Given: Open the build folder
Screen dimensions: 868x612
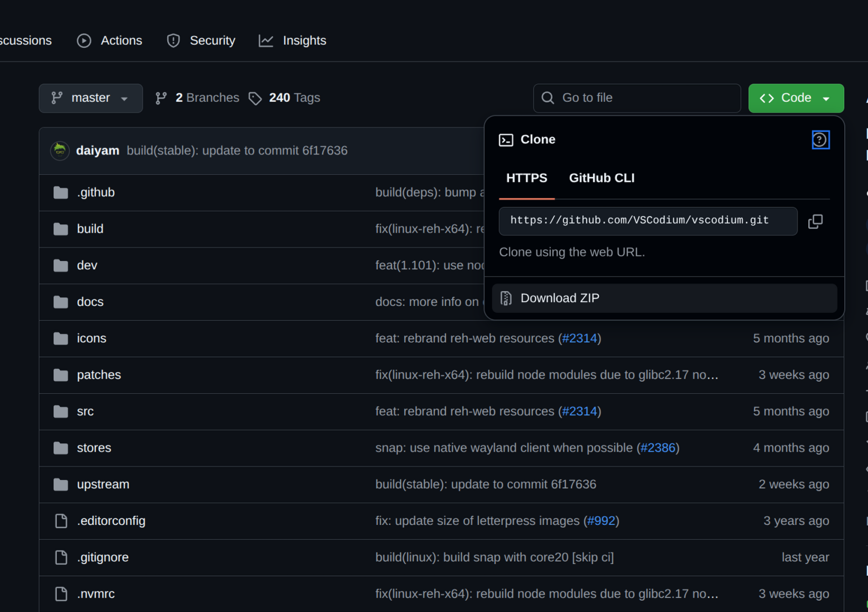Looking at the screenshot, I should tap(90, 229).
